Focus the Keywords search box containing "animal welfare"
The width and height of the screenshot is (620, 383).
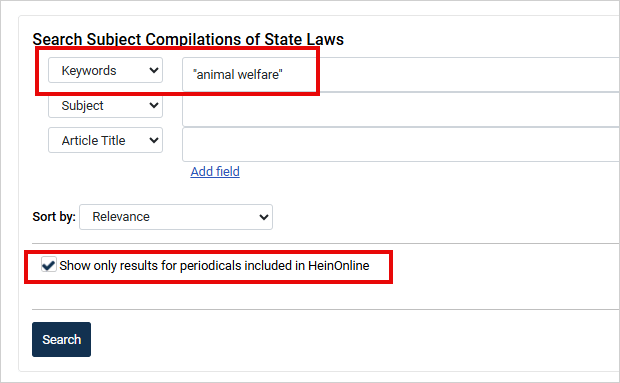click(x=401, y=75)
